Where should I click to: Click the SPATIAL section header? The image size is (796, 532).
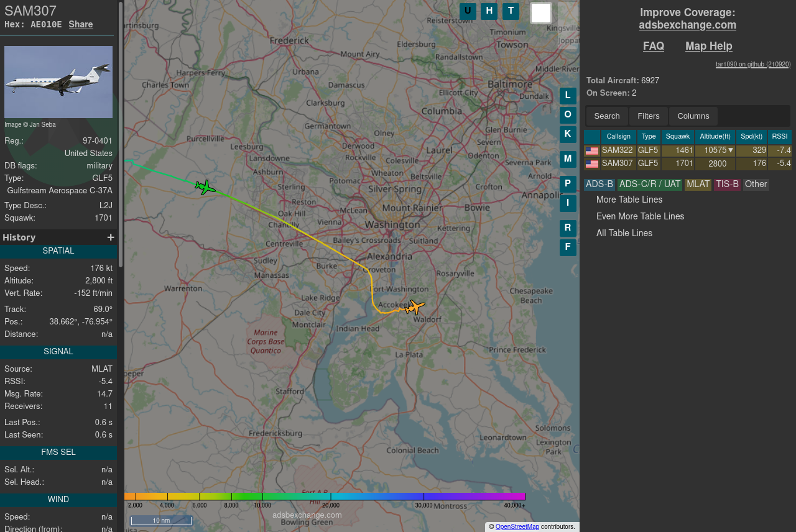click(58, 251)
